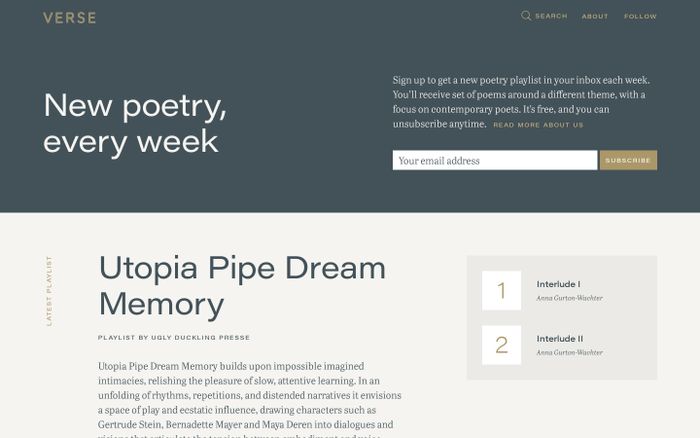Image resolution: width=700 pixels, height=438 pixels.
Task: Select the number 1 playlist tile
Action: click(x=501, y=290)
